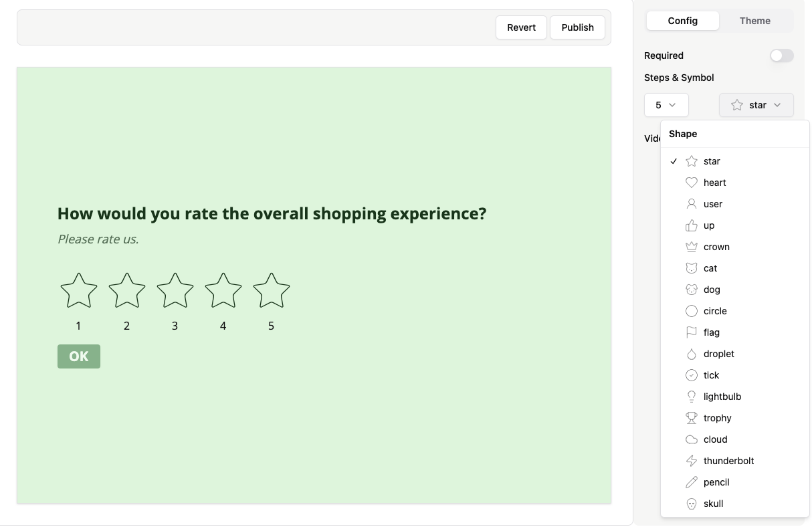
Task: Select the pencil shape icon
Action: click(x=716, y=482)
